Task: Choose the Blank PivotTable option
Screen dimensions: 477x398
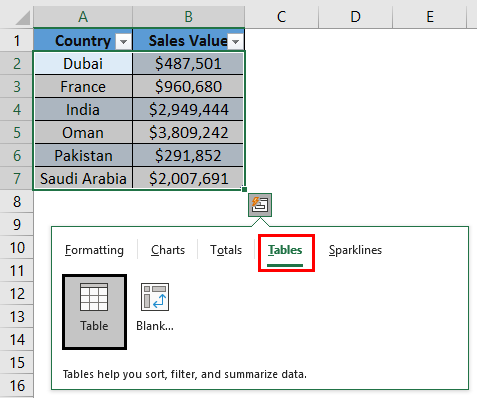Action: click(155, 307)
